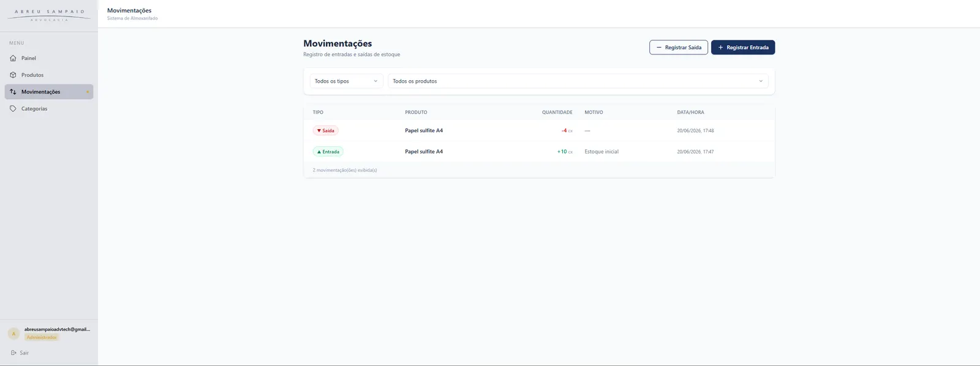Click the Movimentações arrows icon in sidebar

click(13, 92)
